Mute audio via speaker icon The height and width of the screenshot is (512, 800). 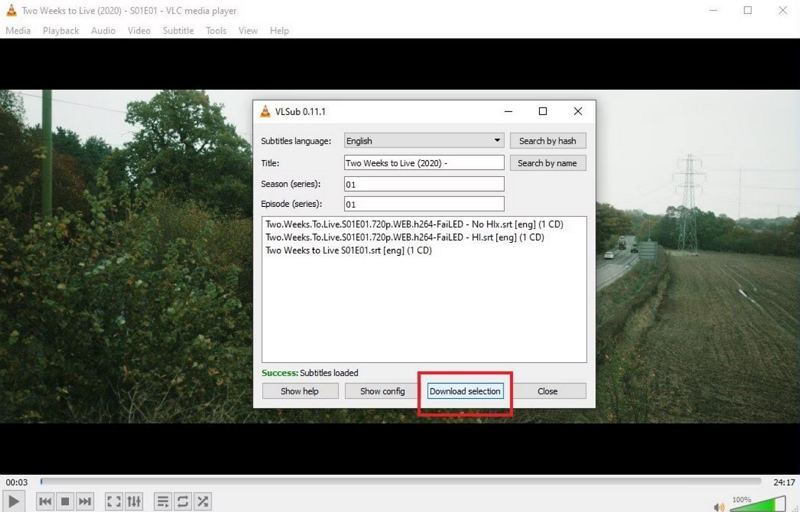point(719,507)
